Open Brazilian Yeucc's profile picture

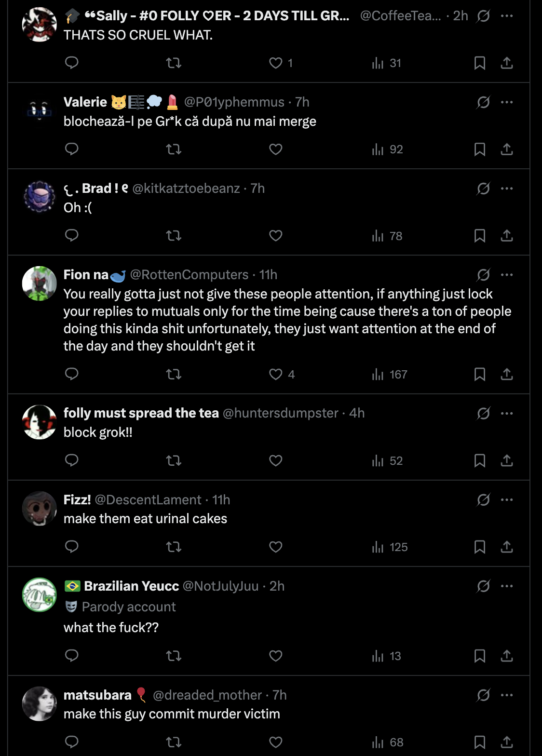40,595
